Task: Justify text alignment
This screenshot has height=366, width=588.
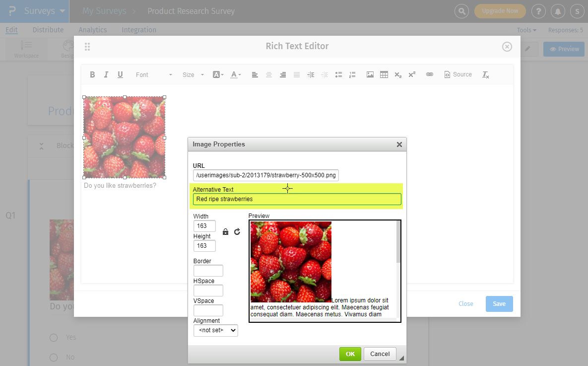Action: 297,74
